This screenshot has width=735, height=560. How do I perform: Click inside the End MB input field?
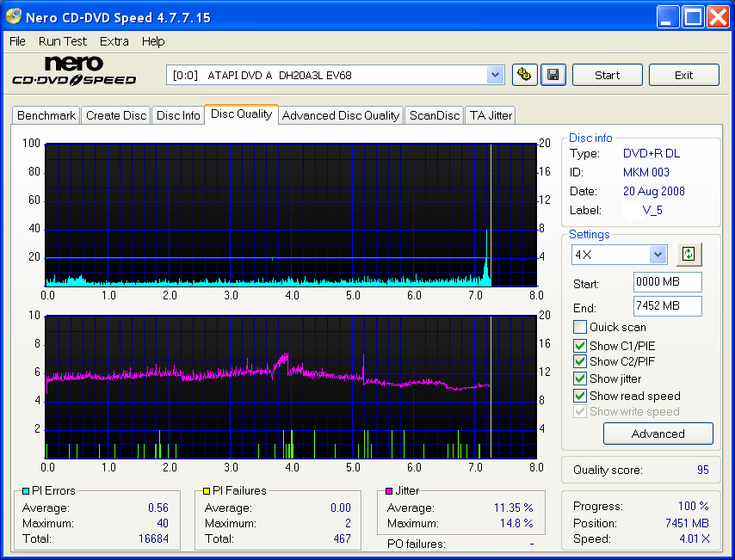tap(667, 305)
